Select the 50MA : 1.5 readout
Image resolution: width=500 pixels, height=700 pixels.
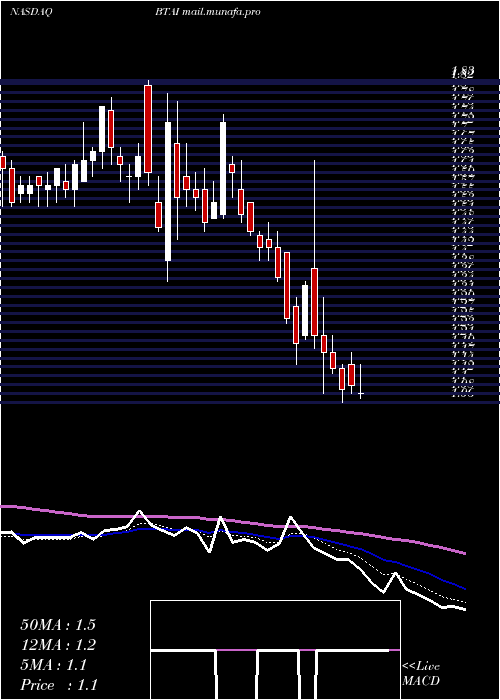[x=58, y=625]
